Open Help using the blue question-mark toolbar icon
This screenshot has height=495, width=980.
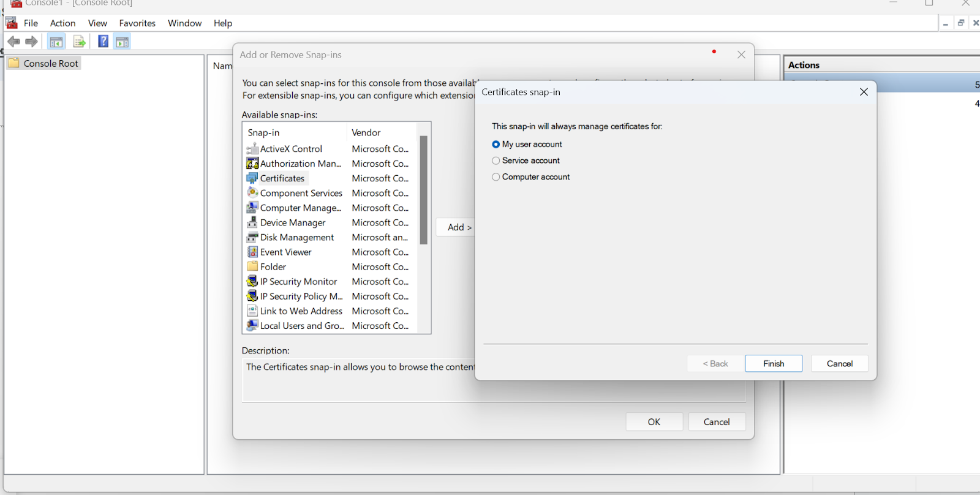click(x=104, y=42)
